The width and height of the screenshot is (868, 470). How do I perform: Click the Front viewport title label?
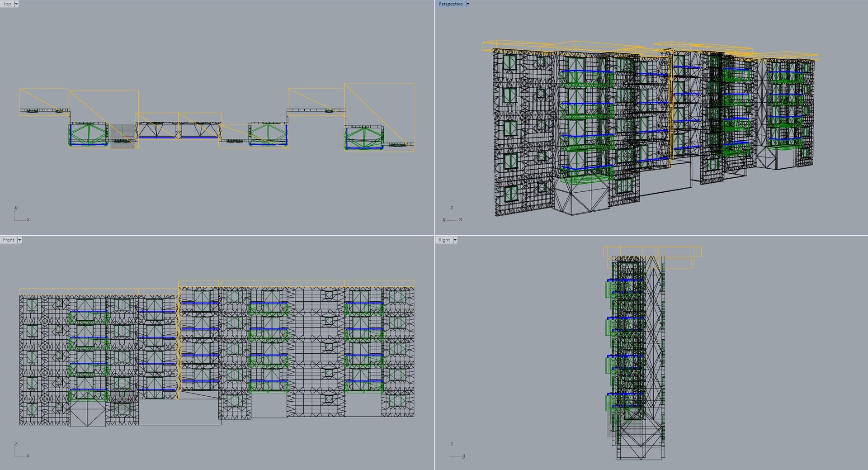9,240
